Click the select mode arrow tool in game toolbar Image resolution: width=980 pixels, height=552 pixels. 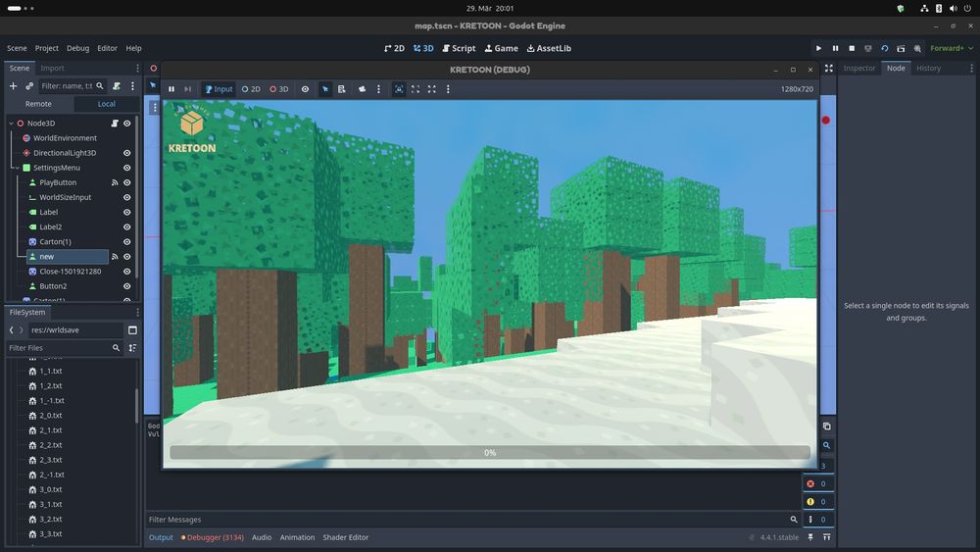(x=325, y=89)
